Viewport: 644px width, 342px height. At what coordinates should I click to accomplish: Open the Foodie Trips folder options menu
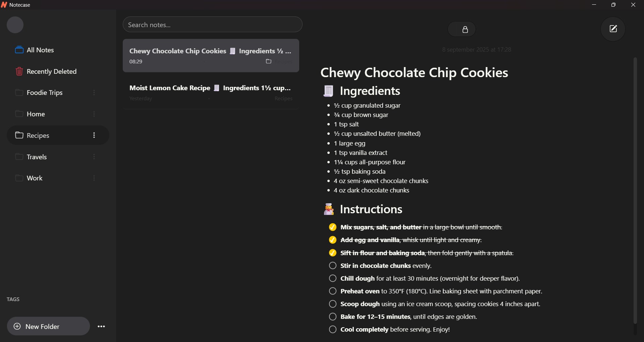(x=94, y=93)
